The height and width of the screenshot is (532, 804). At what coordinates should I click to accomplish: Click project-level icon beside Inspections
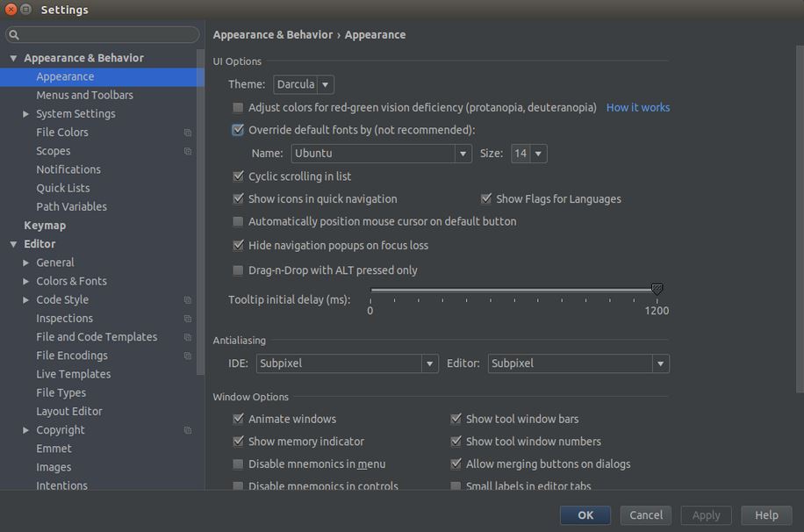coord(188,319)
